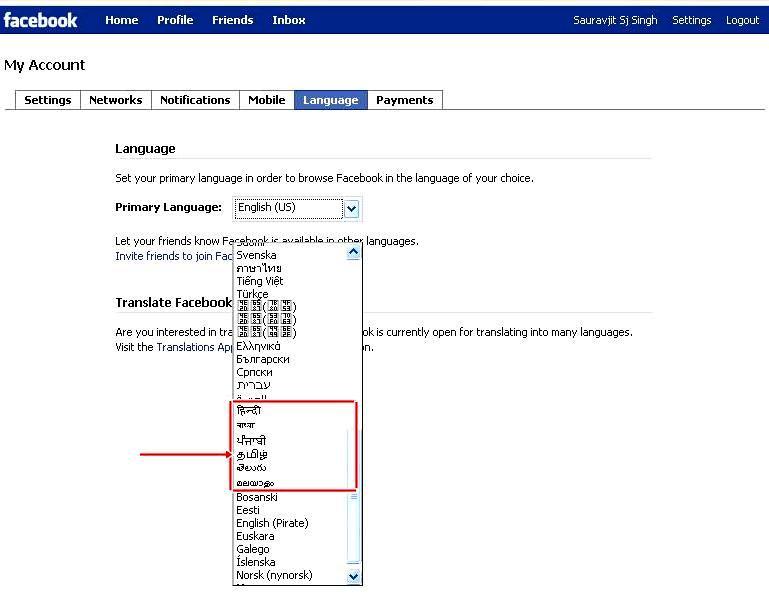
Task: Choose Eesti from the list
Action: (x=248, y=510)
